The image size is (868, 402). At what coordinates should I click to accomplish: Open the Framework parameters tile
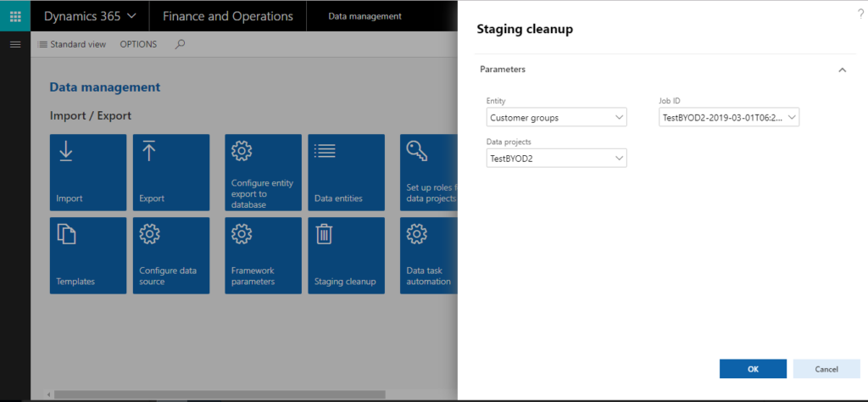tap(263, 255)
